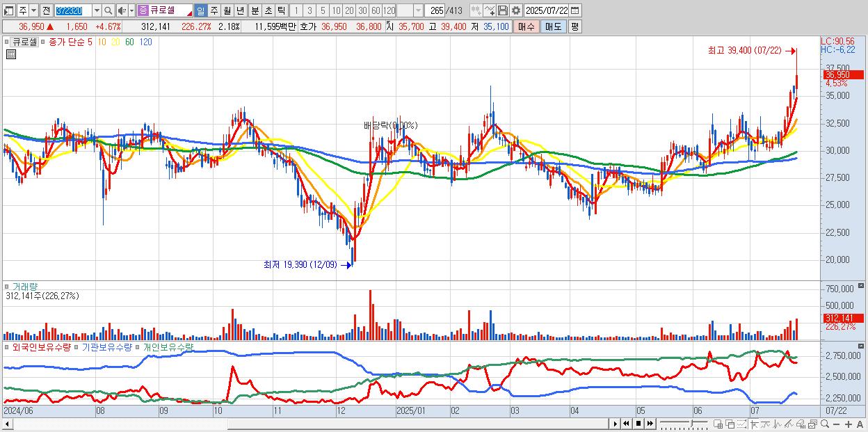Select the 분 minute period

pos(255,10)
